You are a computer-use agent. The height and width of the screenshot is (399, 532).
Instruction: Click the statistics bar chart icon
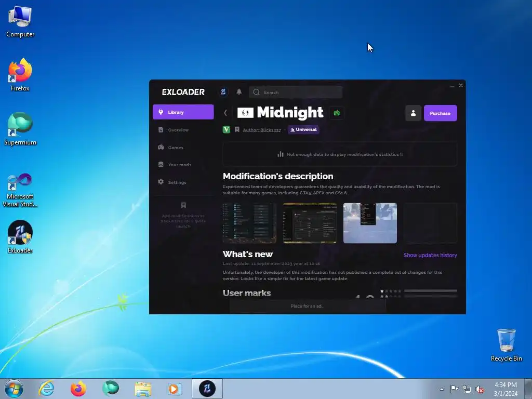(x=280, y=154)
